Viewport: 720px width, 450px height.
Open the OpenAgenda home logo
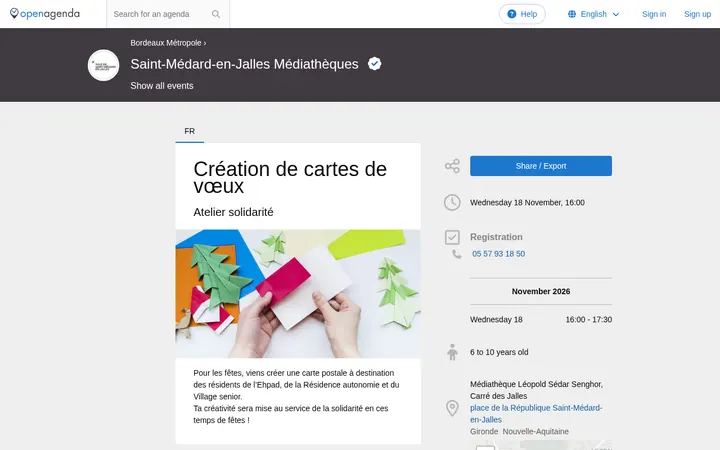[x=45, y=14]
